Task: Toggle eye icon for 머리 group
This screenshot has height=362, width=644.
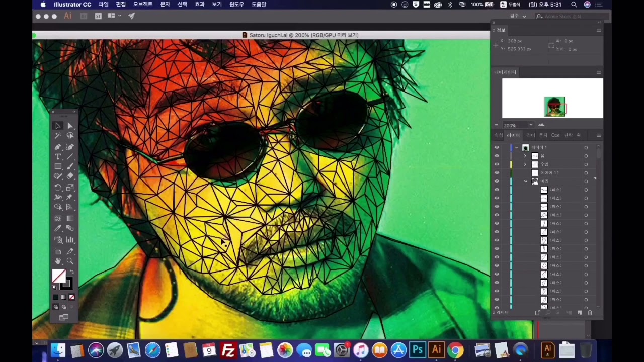Action: [x=497, y=181]
